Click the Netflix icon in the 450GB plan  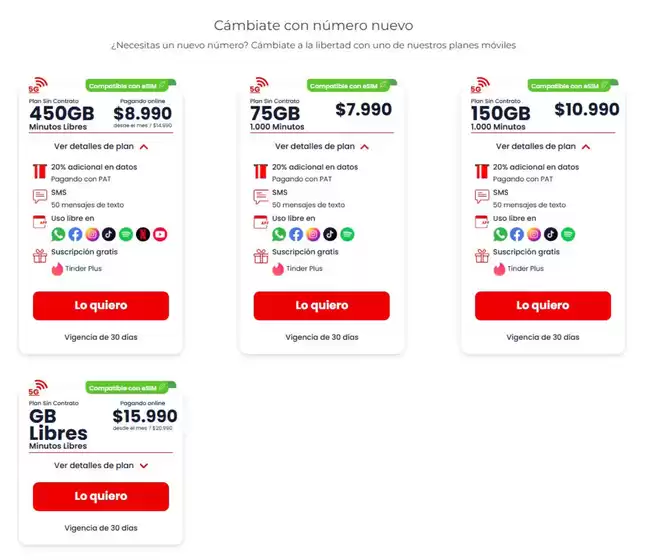[x=143, y=234]
